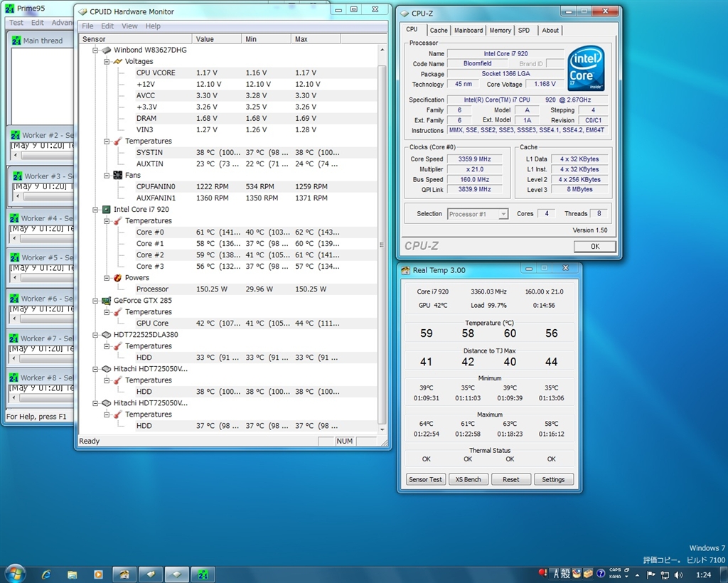
Task: Open Windows Explorer folder icon on taskbar
Action: tap(72, 574)
